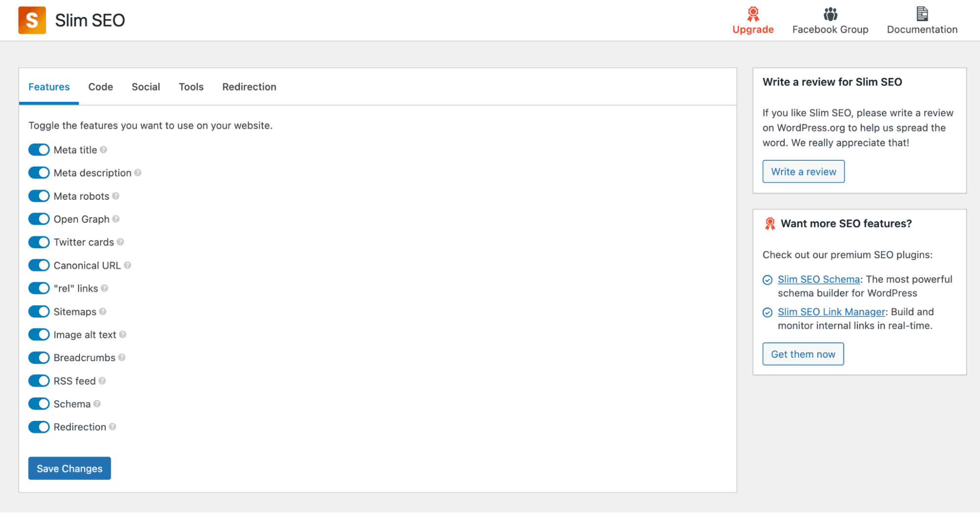This screenshot has height=513, width=980.
Task: Click the Breadcrumbs label
Action: [x=84, y=358]
